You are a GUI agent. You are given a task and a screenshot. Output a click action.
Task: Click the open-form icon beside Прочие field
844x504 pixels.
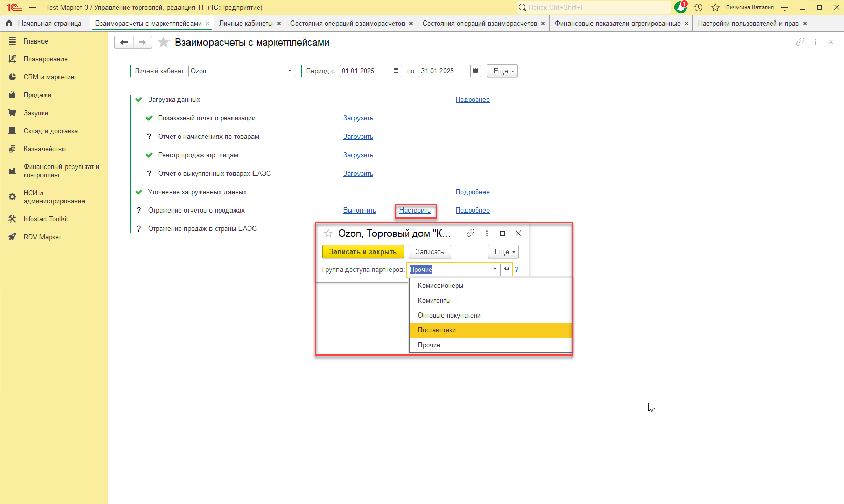[506, 269]
